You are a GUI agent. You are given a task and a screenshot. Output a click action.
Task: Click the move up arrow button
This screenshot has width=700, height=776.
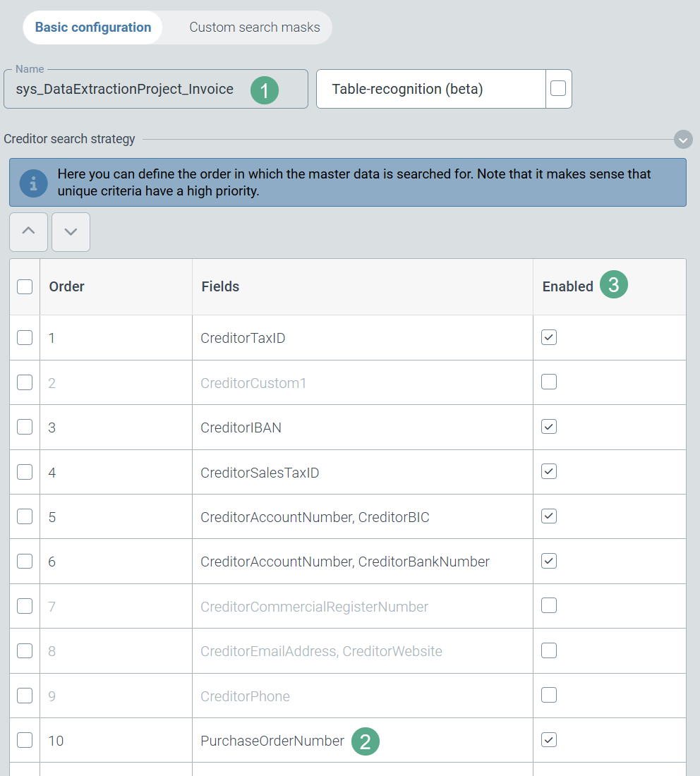pos(28,232)
